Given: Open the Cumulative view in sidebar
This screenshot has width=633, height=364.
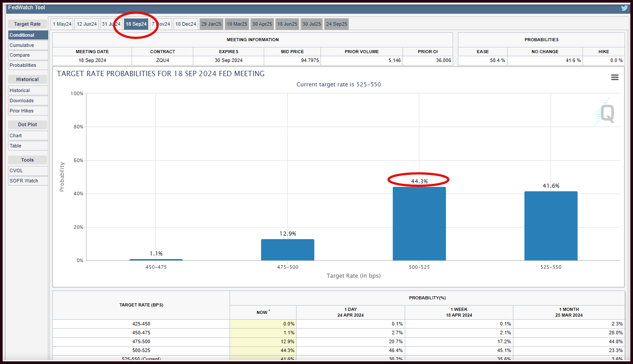Looking at the screenshot, I should click(28, 45).
